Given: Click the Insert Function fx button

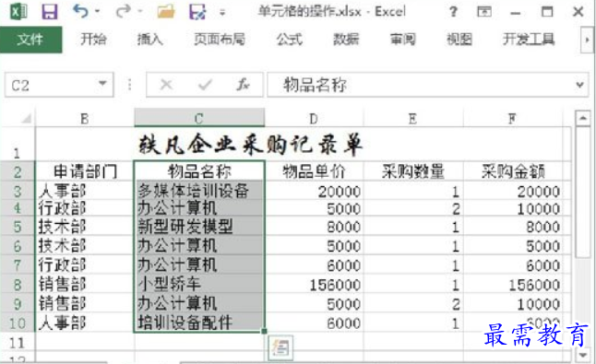Looking at the screenshot, I should [243, 85].
